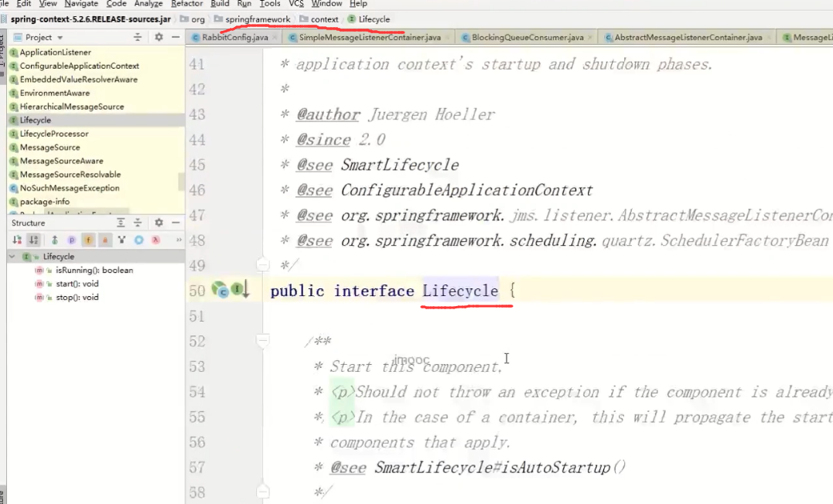This screenshot has width=833, height=504.
Task: Click the gutter subinterface arrow icon on line 50
Action: tap(241, 290)
